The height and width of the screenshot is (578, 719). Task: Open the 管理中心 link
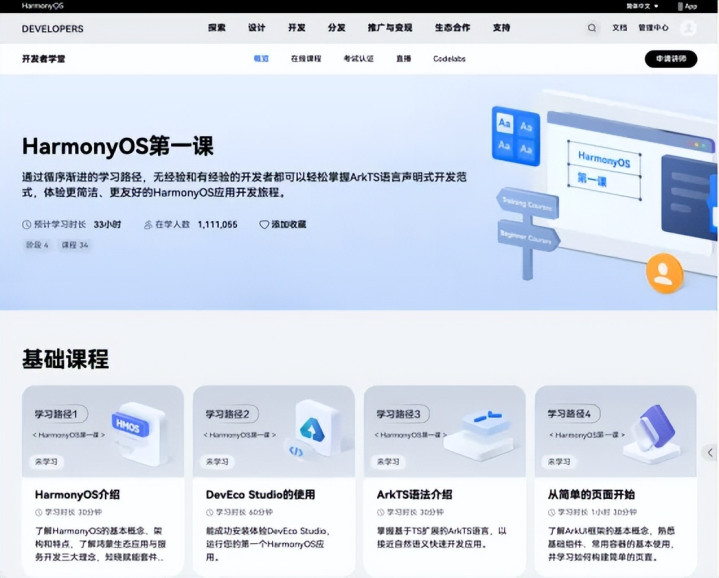click(x=653, y=28)
